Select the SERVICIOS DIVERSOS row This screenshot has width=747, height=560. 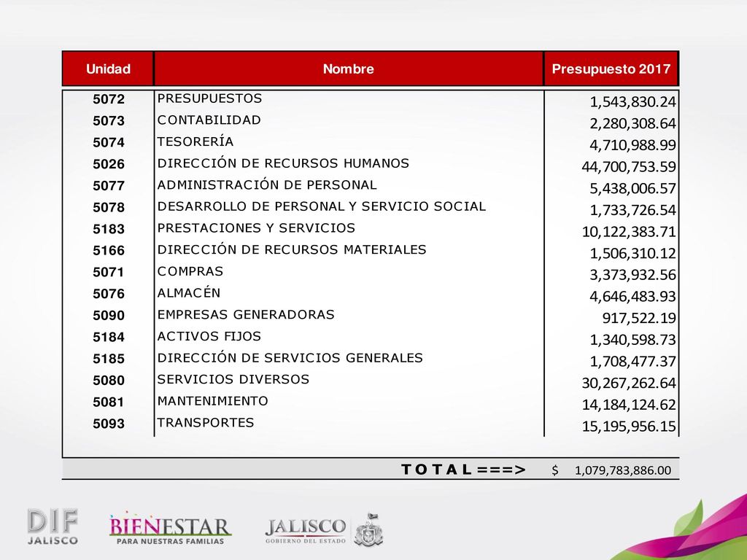click(x=370, y=381)
